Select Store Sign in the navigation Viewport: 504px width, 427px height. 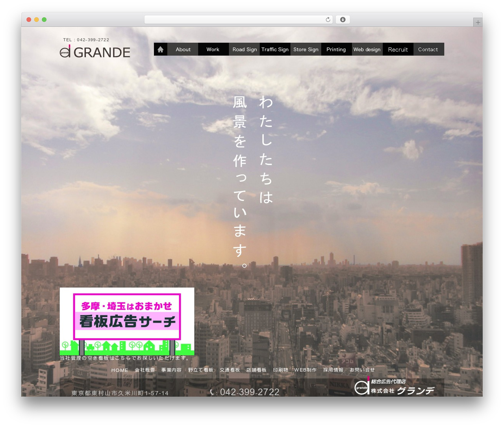pyautogui.click(x=306, y=49)
